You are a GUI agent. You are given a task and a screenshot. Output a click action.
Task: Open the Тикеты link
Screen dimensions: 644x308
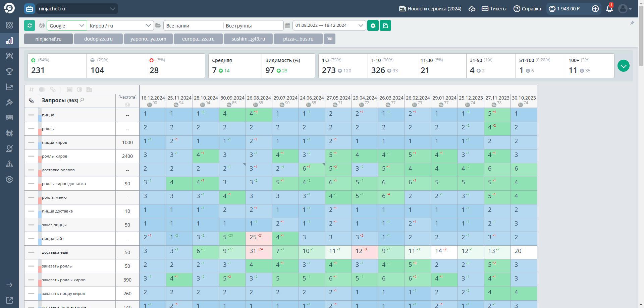coord(494,9)
